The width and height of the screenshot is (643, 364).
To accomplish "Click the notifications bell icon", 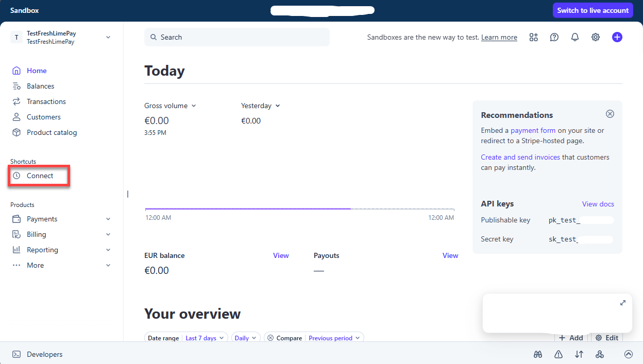I will tap(575, 37).
